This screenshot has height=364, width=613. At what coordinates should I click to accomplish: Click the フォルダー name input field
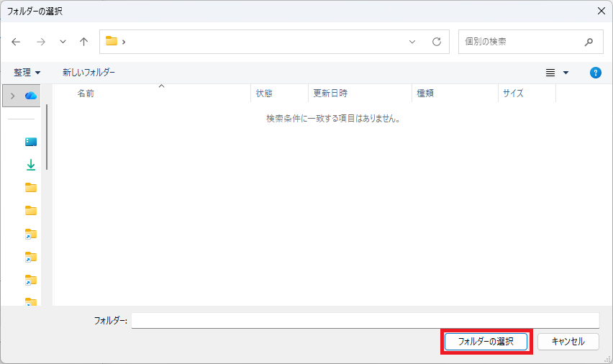(365, 320)
